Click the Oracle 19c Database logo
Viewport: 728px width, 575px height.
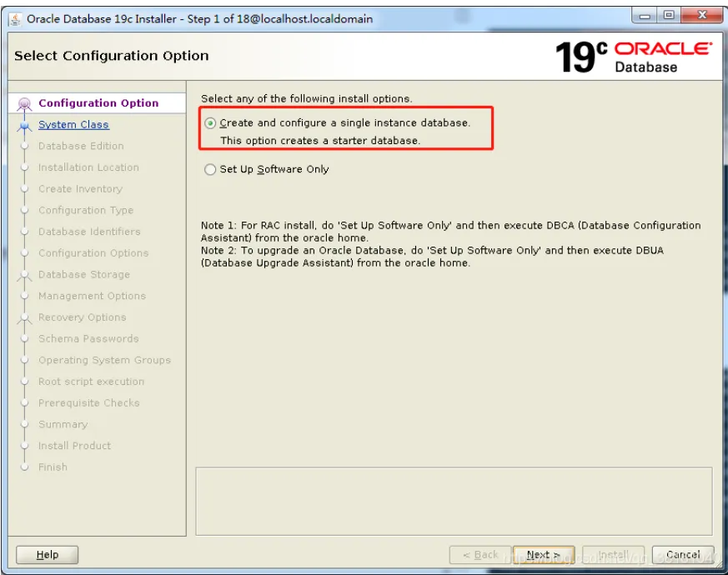tap(633, 57)
